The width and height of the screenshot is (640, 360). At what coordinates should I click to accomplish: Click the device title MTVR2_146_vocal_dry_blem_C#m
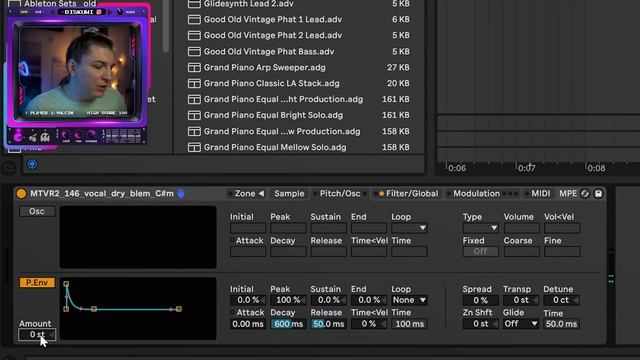click(x=102, y=193)
